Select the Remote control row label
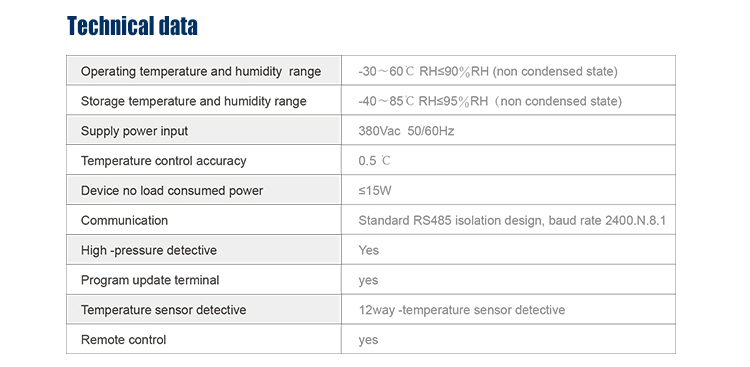 point(123,340)
